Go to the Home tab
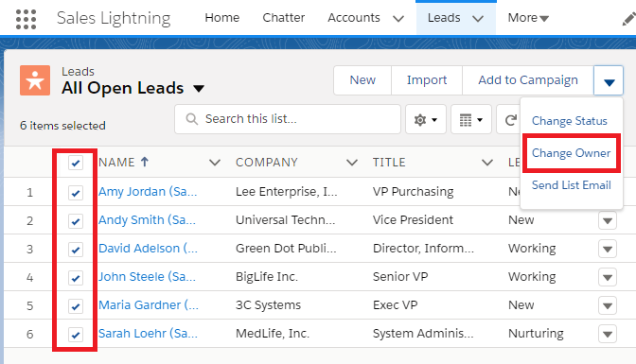The height and width of the screenshot is (364, 636). click(221, 18)
